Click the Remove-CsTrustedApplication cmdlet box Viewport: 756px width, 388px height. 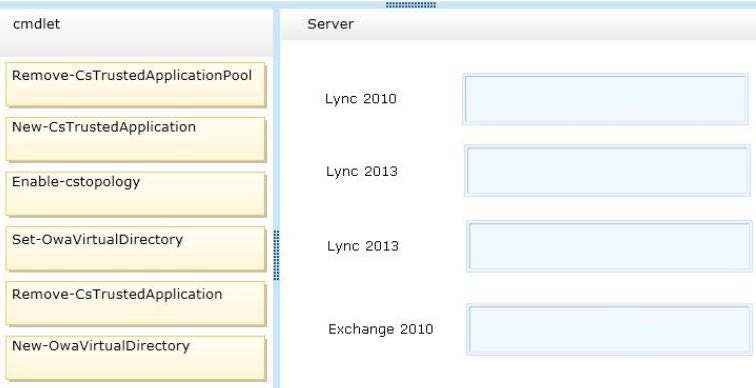pos(135,303)
